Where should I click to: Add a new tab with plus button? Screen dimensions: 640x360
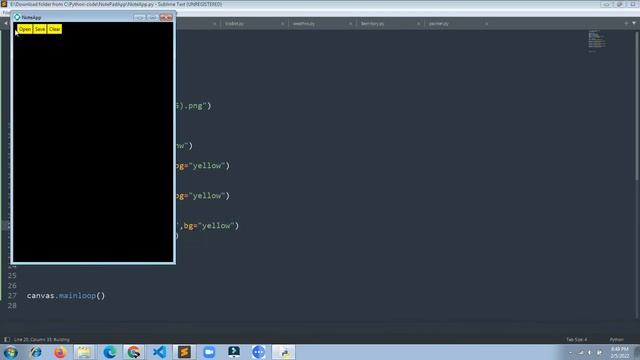click(626, 23)
